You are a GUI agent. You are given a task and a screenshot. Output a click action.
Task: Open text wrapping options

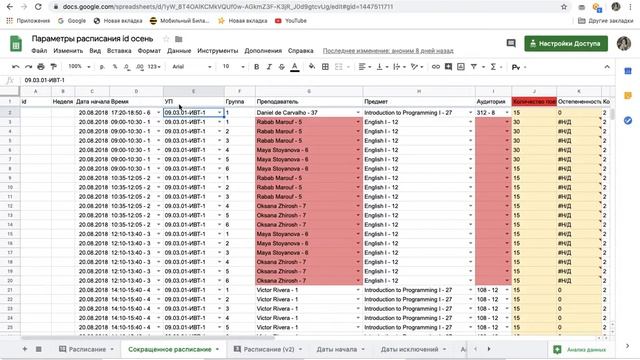(x=398, y=67)
